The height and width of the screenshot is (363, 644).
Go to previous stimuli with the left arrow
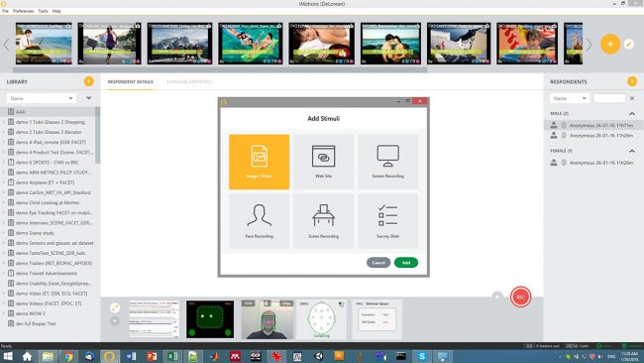[x=6, y=45]
